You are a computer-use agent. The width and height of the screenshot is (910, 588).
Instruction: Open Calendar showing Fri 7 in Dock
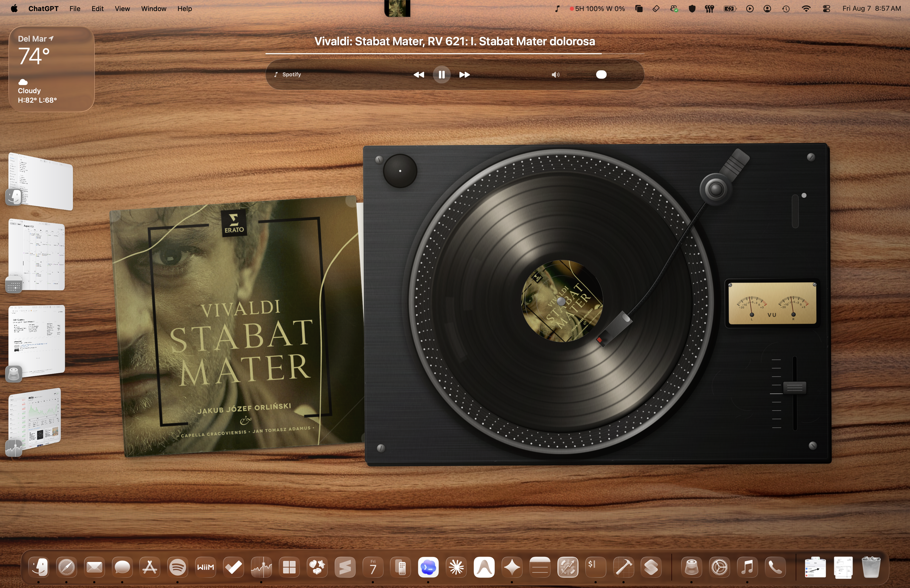(373, 567)
